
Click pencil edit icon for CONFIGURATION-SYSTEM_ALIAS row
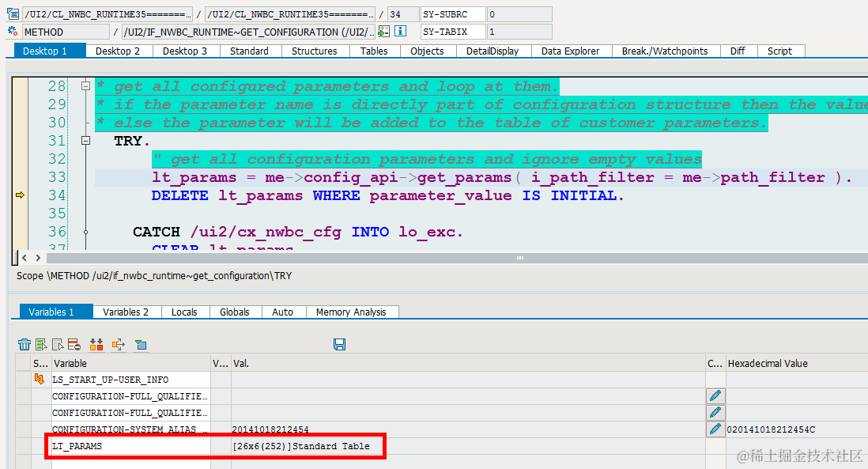tap(715, 429)
